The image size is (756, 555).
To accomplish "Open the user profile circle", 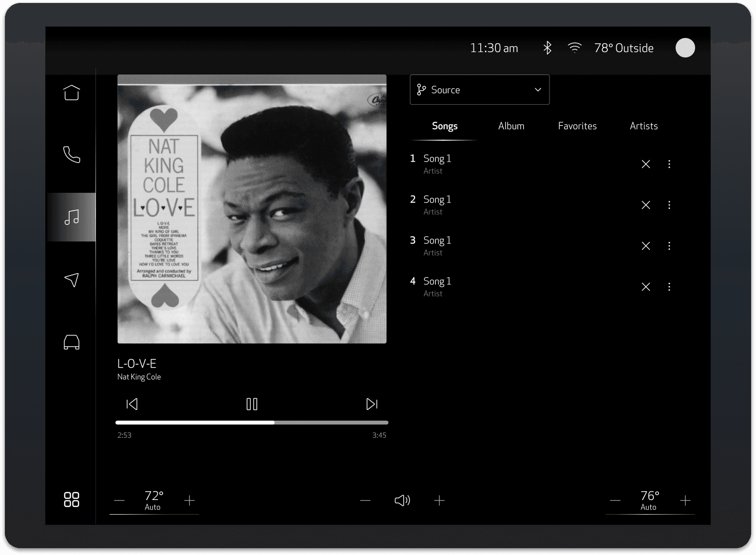I will 685,48.
